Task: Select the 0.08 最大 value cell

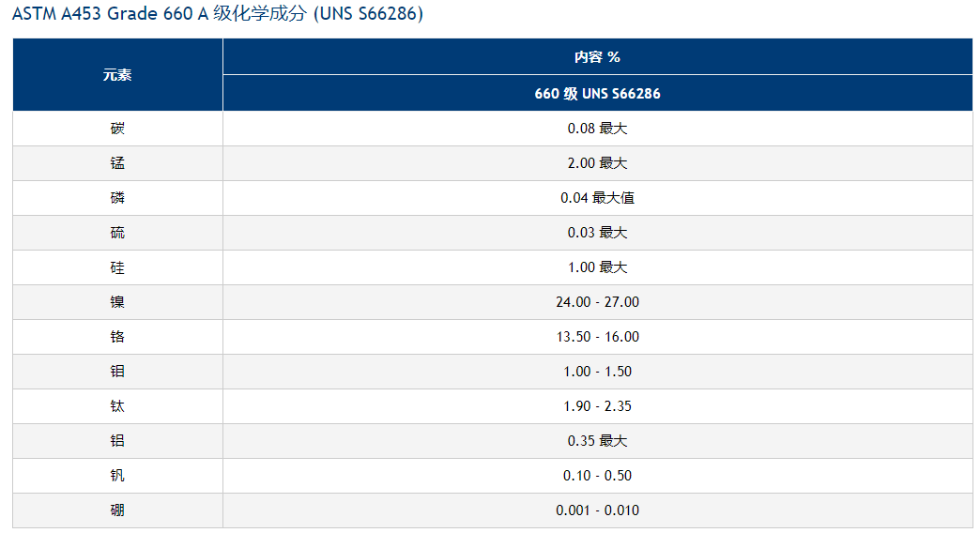Action: point(598,129)
